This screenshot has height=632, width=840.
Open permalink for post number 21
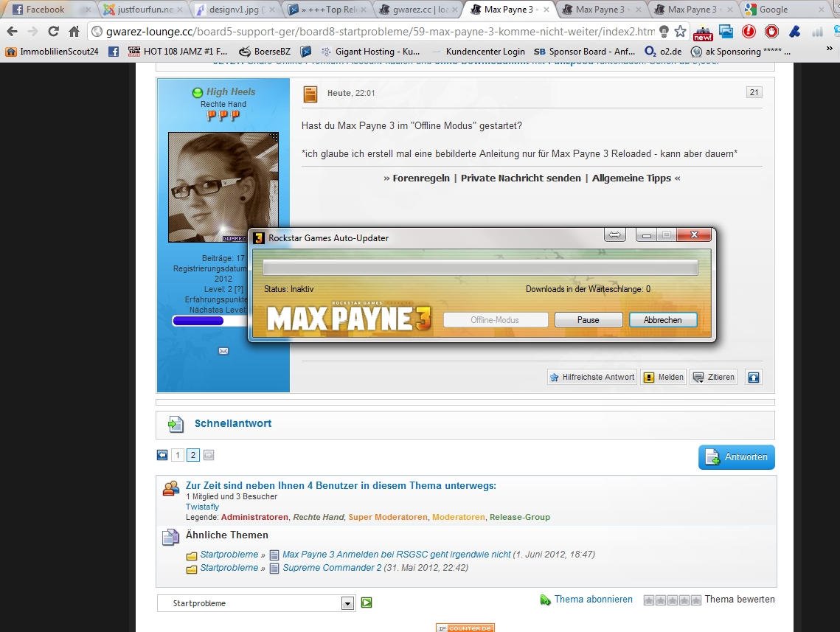(x=754, y=92)
